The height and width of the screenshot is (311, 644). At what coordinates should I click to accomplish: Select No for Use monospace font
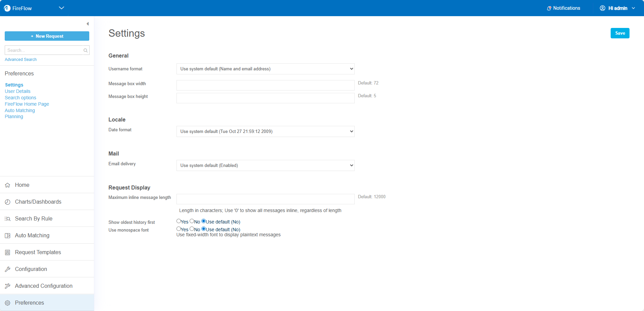(x=192, y=229)
